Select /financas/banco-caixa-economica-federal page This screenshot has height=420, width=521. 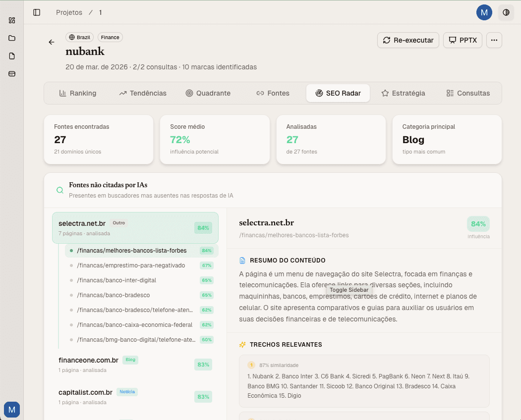pyautogui.click(x=142, y=325)
